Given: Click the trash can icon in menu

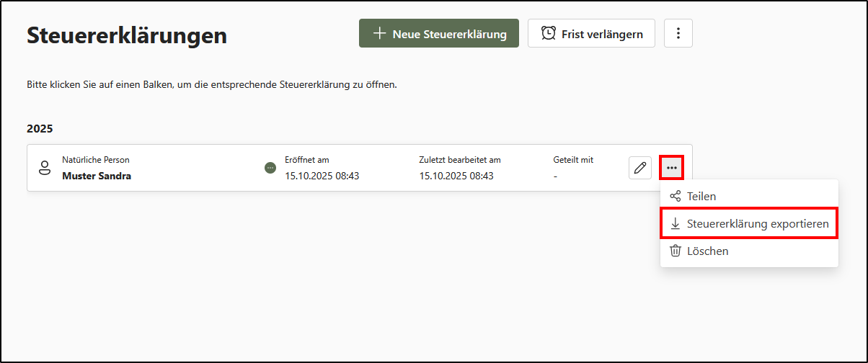Looking at the screenshot, I should point(676,251).
